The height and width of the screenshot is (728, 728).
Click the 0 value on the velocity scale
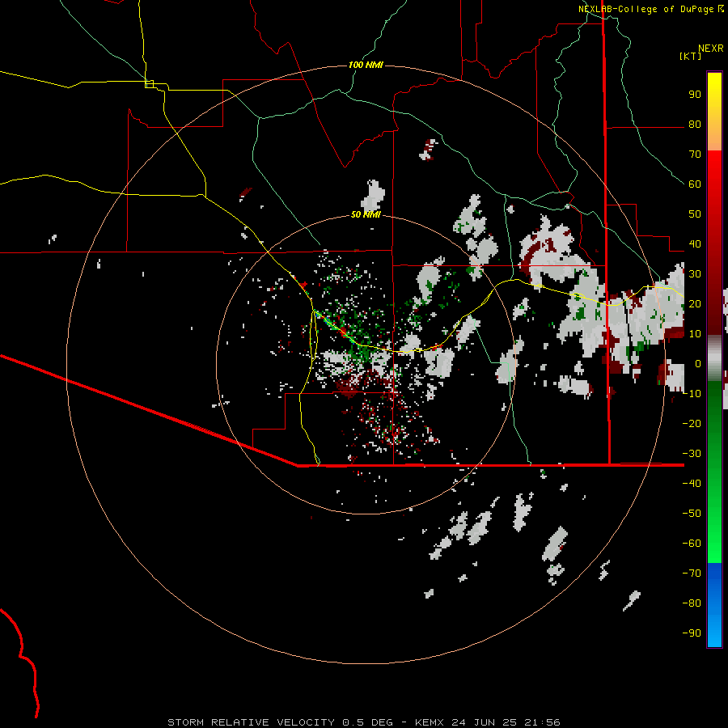point(698,364)
